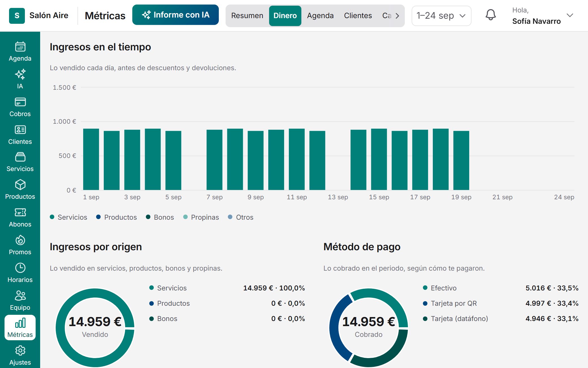Show more tabs with the right chevron
588x368 pixels.
397,16
